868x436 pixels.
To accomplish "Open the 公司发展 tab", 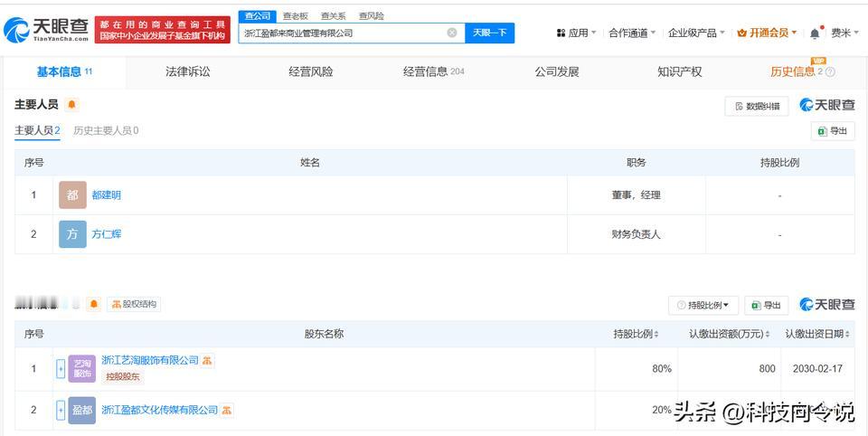I will (x=557, y=72).
